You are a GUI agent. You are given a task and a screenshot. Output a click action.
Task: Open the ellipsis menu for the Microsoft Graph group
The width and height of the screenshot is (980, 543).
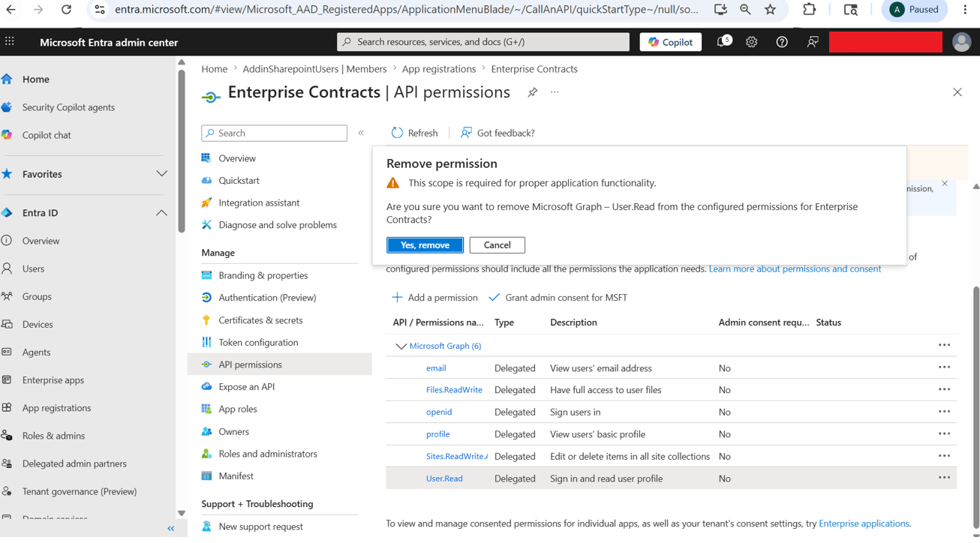click(x=944, y=345)
